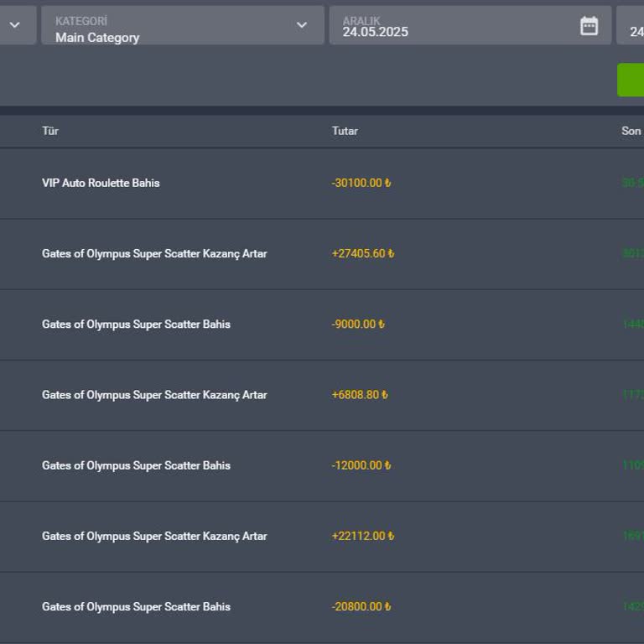
Task: Select the Super Scatter Bahis row with -12000.00
Action: (x=322, y=465)
